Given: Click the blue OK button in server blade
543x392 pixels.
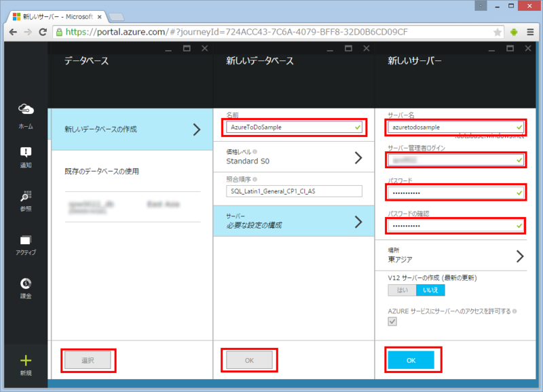Looking at the screenshot, I should [x=412, y=360].
